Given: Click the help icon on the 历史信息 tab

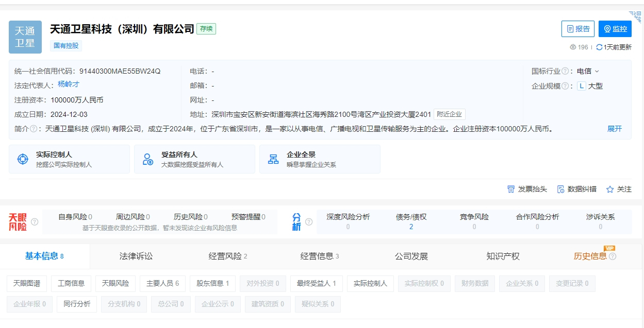Looking at the screenshot, I should click(x=613, y=256).
